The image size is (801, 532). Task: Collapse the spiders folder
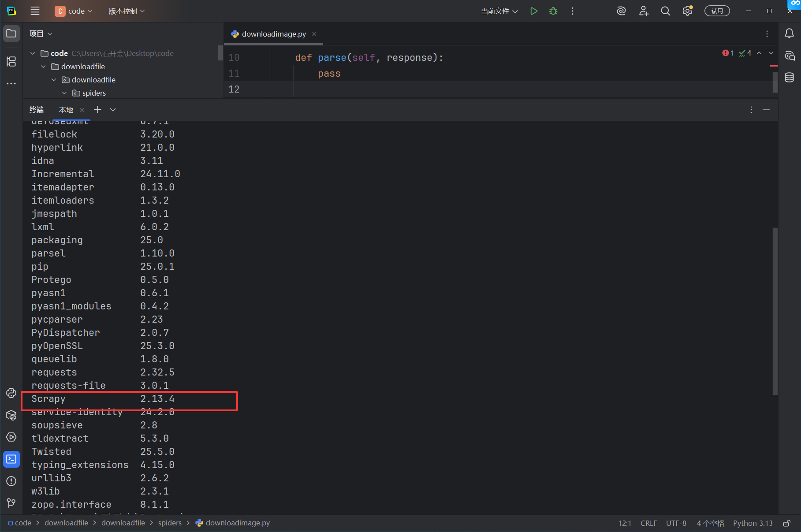coord(64,93)
